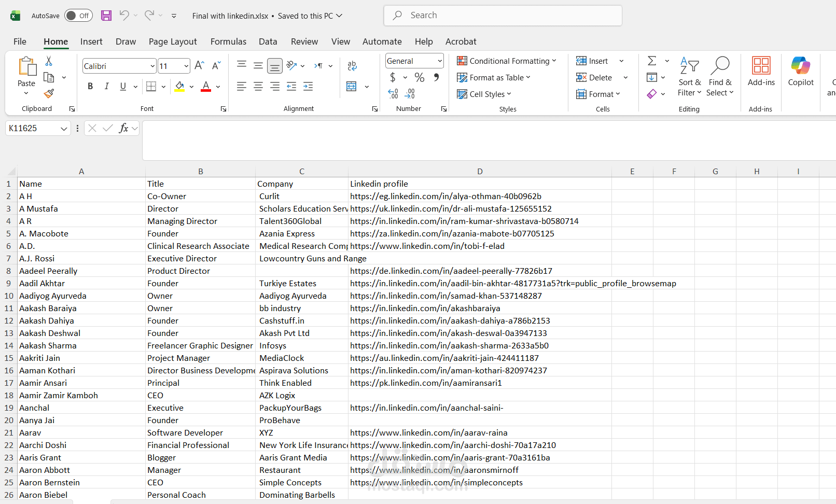Viewport: 836px width, 504px height.
Task: Click the Fill down-arrow icon
Action: click(652, 78)
